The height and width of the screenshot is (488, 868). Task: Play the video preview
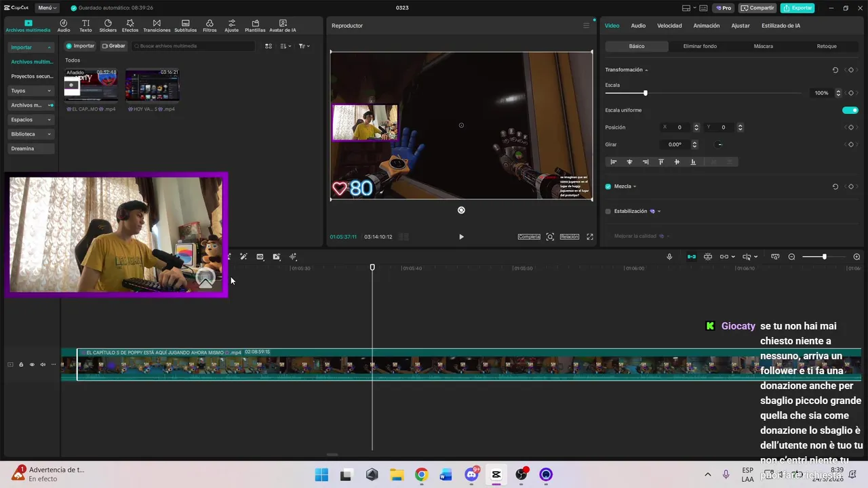(461, 237)
